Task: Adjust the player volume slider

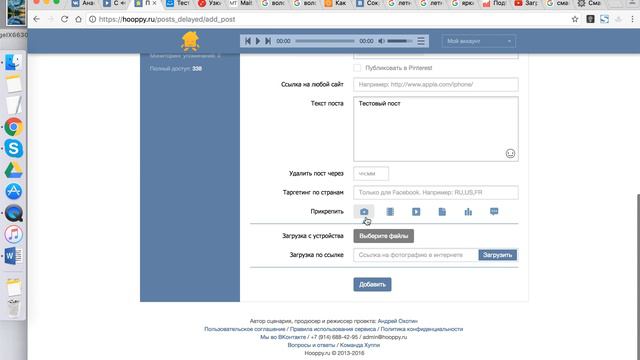Action: (x=399, y=41)
